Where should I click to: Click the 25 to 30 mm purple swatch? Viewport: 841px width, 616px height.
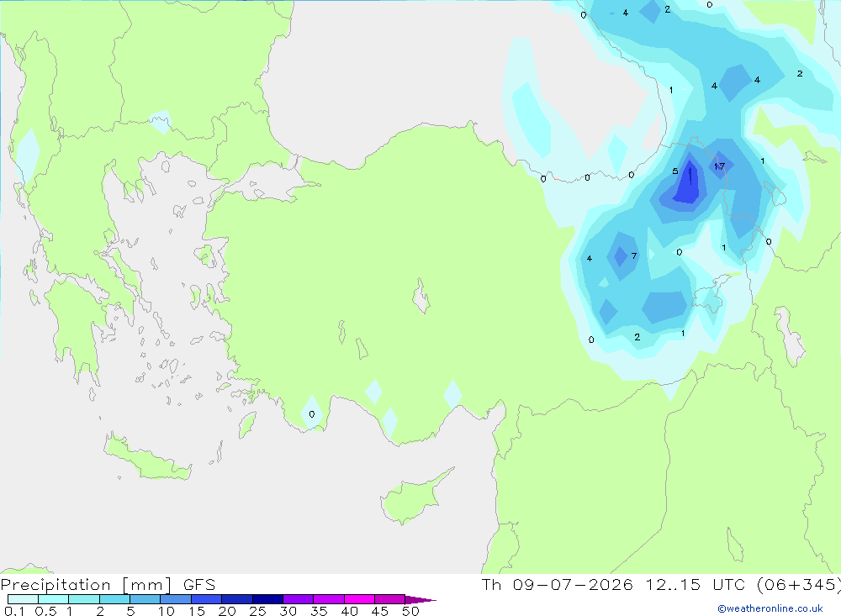click(x=267, y=599)
